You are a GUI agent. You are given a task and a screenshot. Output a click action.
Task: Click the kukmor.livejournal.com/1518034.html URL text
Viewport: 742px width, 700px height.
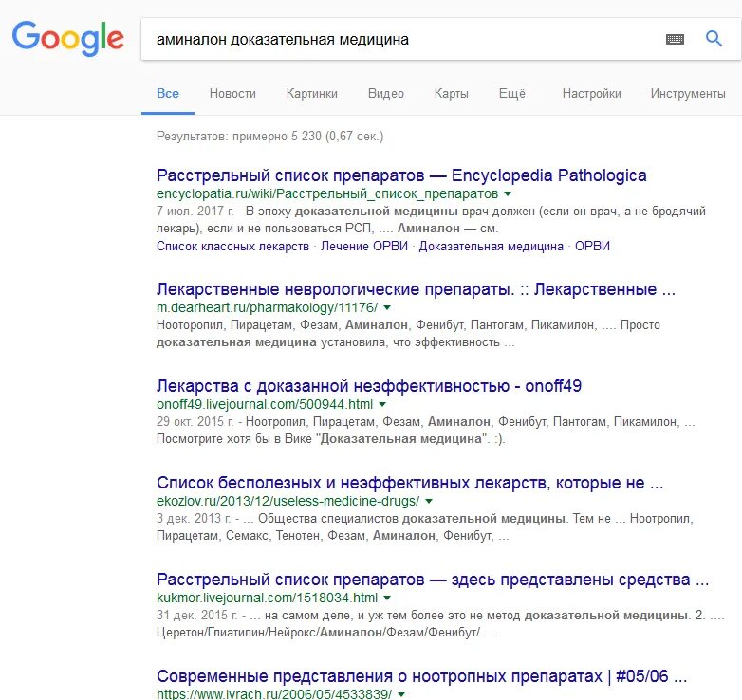(x=267, y=598)
